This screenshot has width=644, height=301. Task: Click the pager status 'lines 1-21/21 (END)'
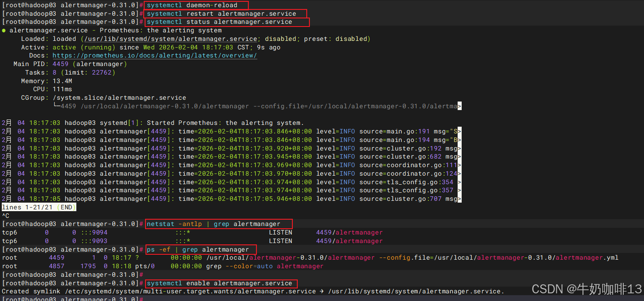coord(39,207)
